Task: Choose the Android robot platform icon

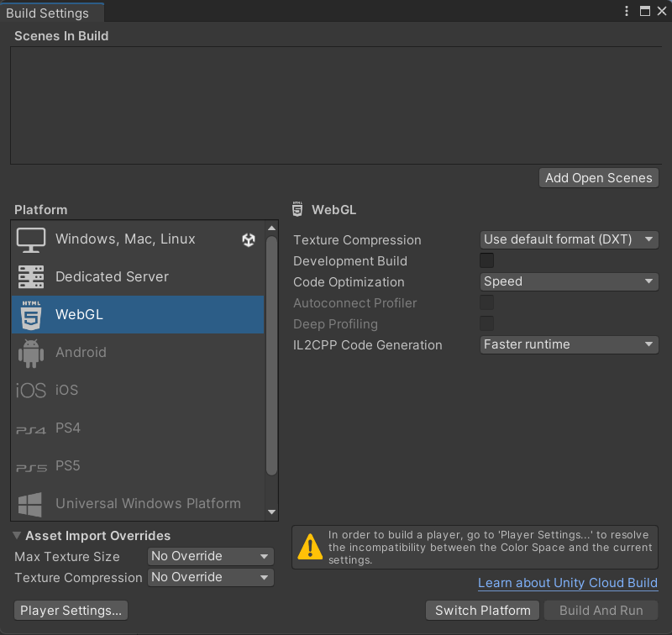Action: [31, 353]
